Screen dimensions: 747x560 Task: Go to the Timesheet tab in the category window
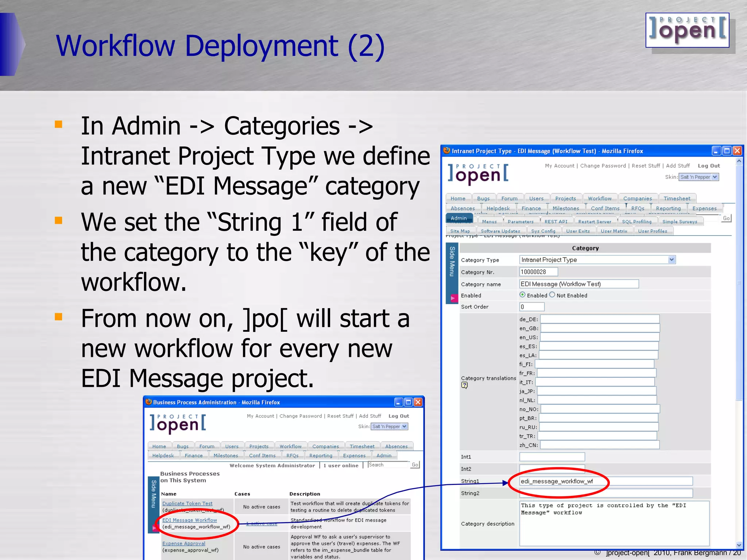[677, 198]
